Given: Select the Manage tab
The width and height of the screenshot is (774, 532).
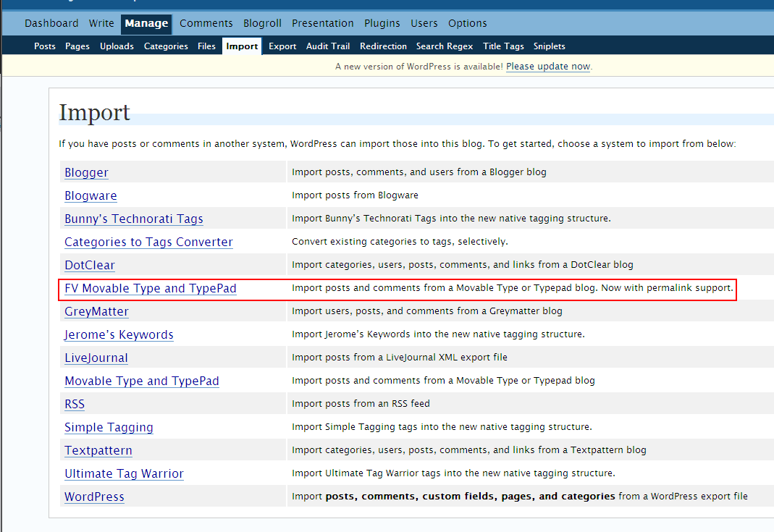Looking at the screenshot, I should (x=146, y=24).
